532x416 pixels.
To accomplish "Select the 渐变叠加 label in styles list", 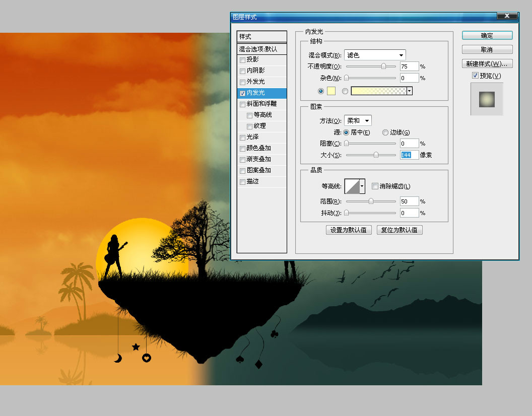I will [259, 159].
